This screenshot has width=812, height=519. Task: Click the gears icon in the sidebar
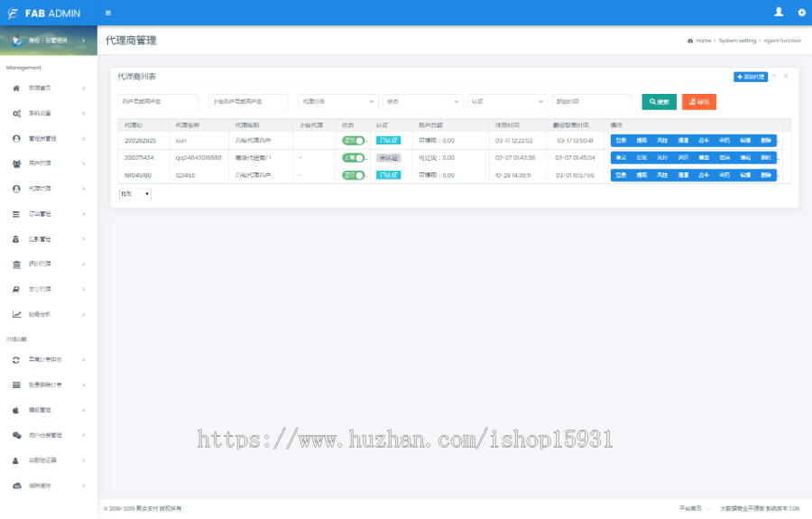[16, 114]
